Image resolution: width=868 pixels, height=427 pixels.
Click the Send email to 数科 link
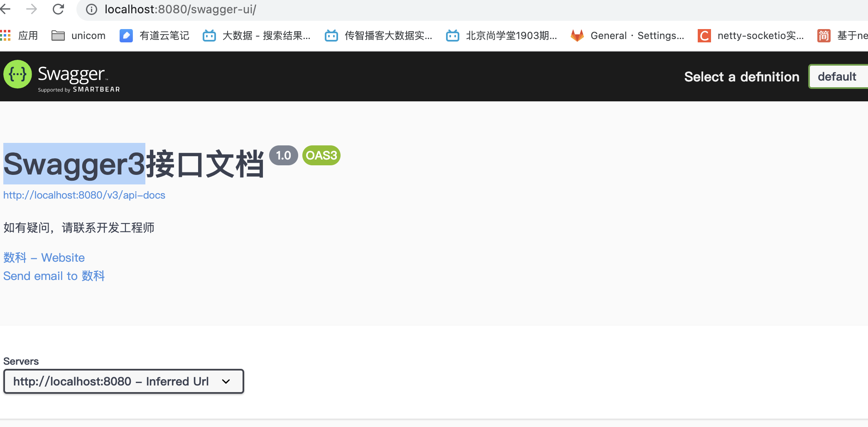coord(54,276)
